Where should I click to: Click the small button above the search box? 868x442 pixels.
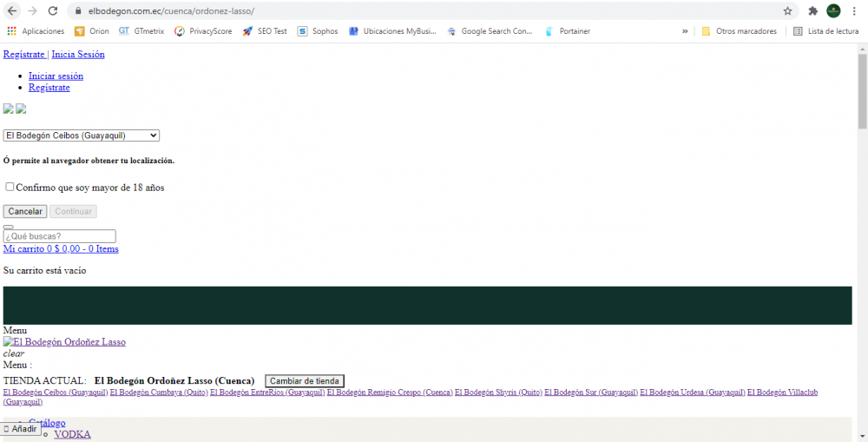(x=9, y=228)
